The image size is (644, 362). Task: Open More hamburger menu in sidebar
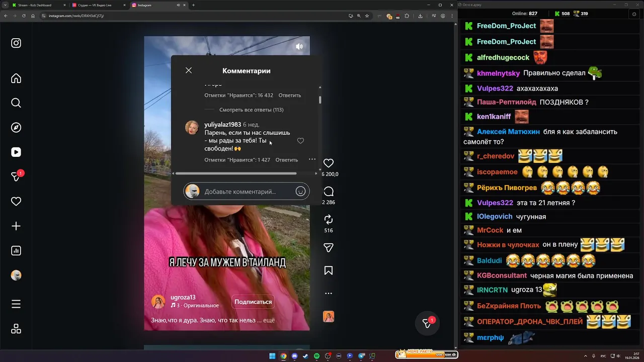tap(16, 304)
